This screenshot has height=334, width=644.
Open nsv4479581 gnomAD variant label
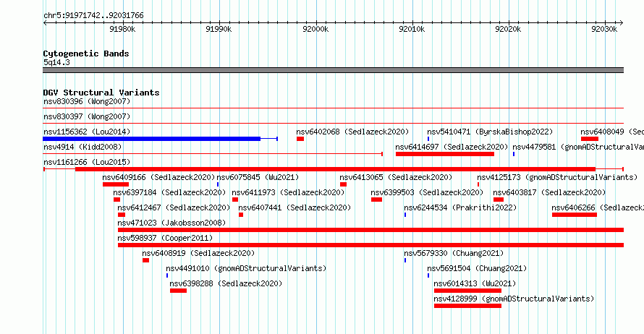tap(578, 147)
